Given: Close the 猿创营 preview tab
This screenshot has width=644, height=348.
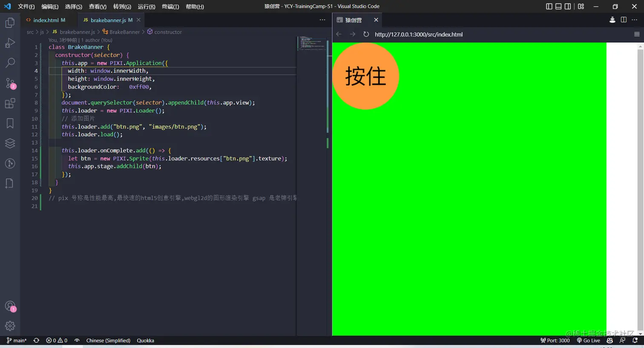Looking at the screenshot, I should (x=376, y=20).
